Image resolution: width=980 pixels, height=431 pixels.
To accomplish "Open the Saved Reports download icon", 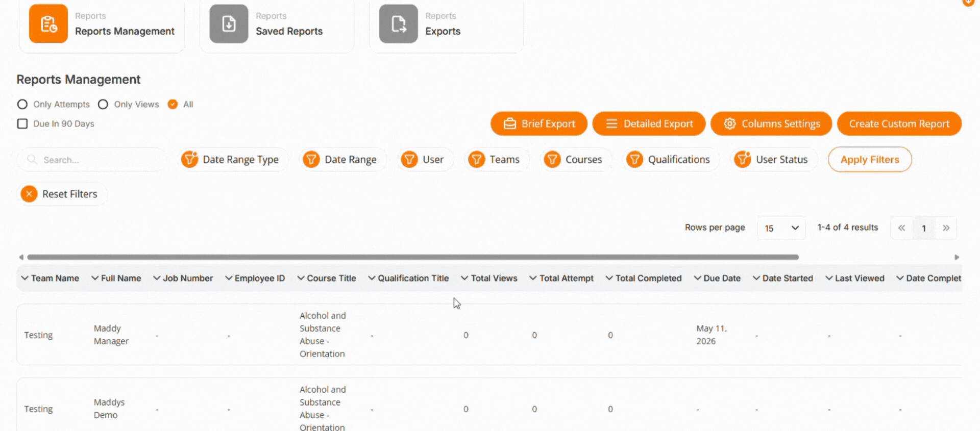I will pyautogui.click(x=229, y=24).
